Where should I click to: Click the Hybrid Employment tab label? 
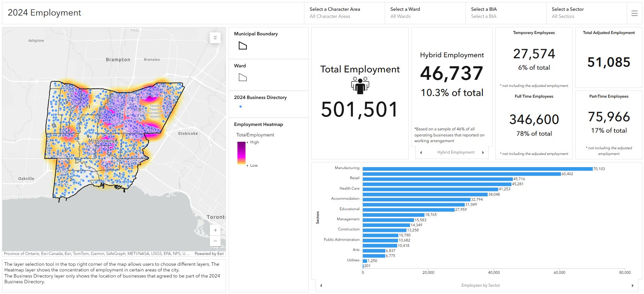456,152
